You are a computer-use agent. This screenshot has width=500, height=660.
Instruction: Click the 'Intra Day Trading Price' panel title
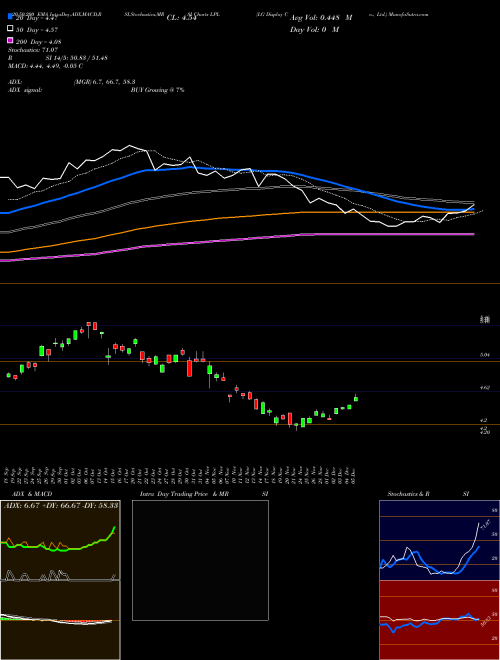pos(174,494)
